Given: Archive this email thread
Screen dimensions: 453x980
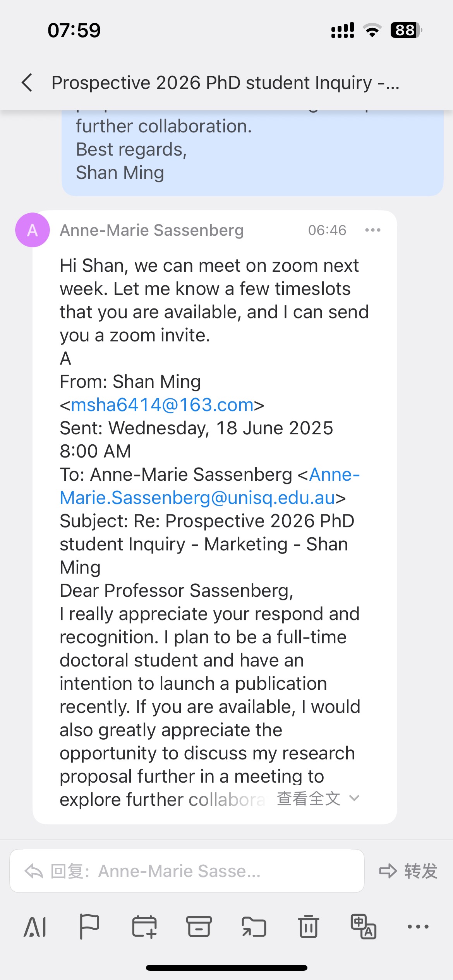Looking at the screenshot, I should point(199,927).
